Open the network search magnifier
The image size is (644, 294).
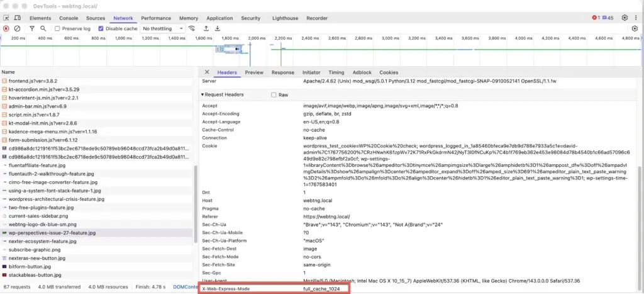43,29
